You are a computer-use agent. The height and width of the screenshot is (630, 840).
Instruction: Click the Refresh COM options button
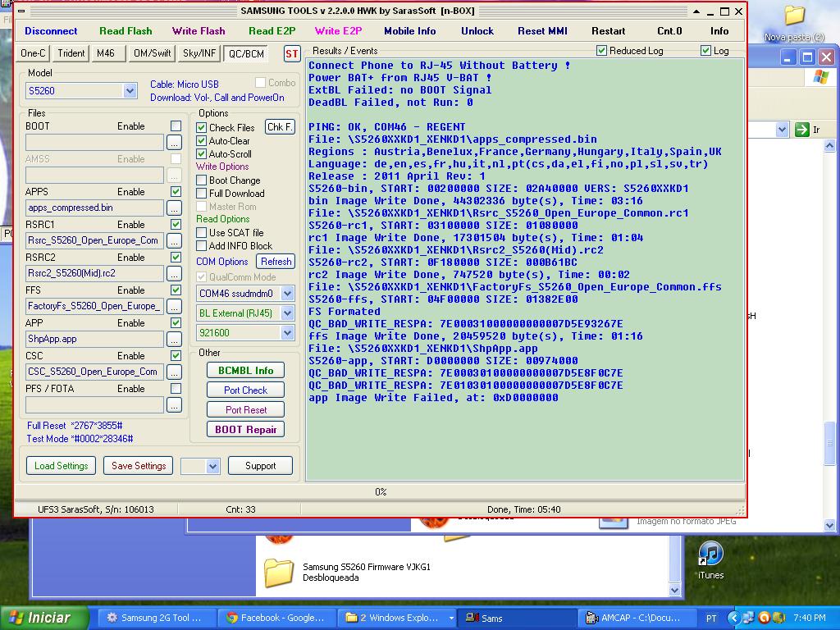click(x=276, y=262)
